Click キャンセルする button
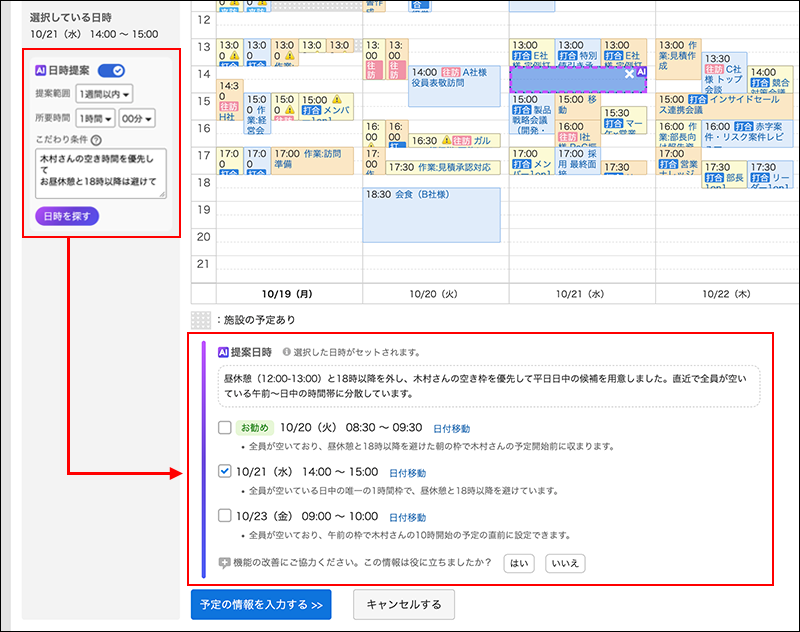This screenshot has width=800, height=632. (404, 604)
